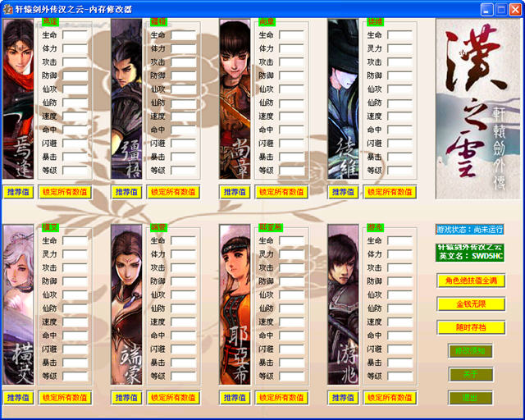Select the 疆梧 character portrait
Viewport: 525px width, 420px height.
pos(126,99)
